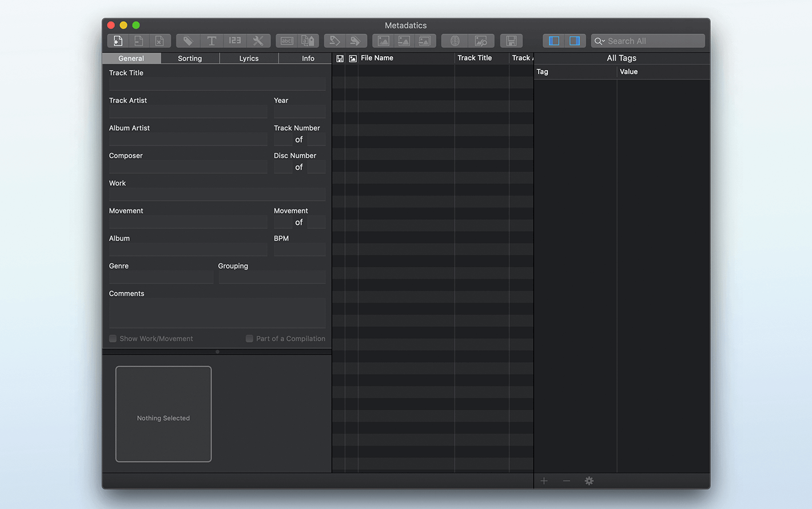Screen dimensions: 812x509
Task: Click the tag import arrow icon
Action: pyautogui.click(x=335, y=41)
